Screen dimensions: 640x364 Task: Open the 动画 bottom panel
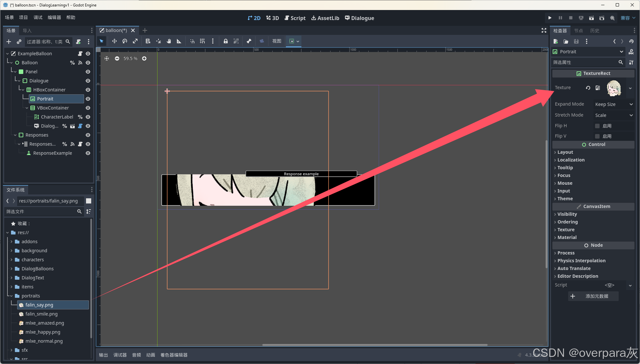click(x=151, y=355)
